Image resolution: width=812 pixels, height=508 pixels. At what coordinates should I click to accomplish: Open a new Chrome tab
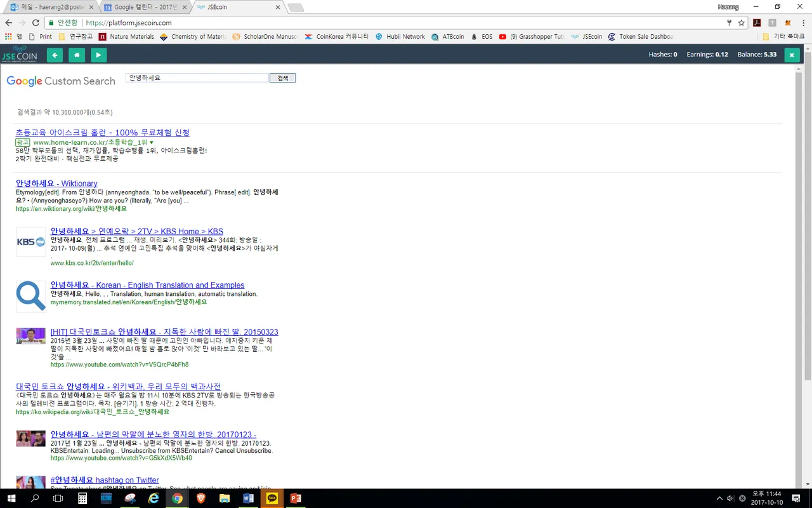click(x=295, y=8)
